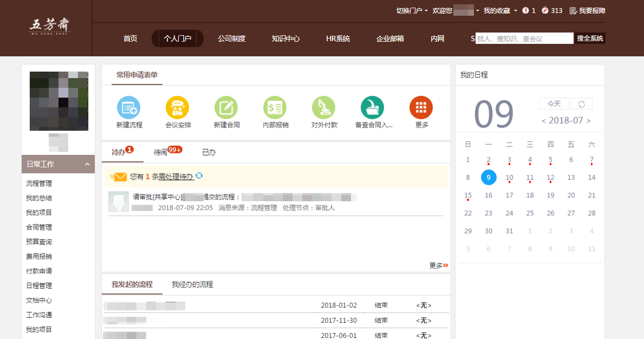
Task: Open 我的总结 in the sidebar
Action: click(38, 198)
